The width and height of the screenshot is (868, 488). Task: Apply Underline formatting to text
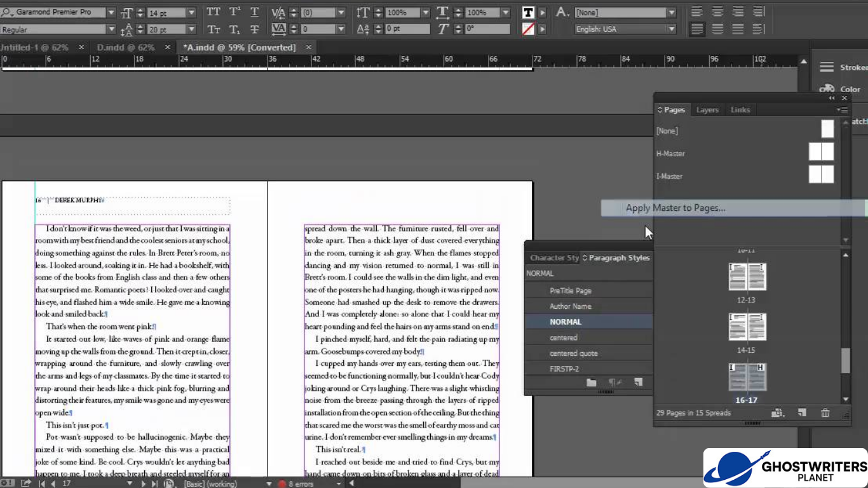(x=254, y=11)
